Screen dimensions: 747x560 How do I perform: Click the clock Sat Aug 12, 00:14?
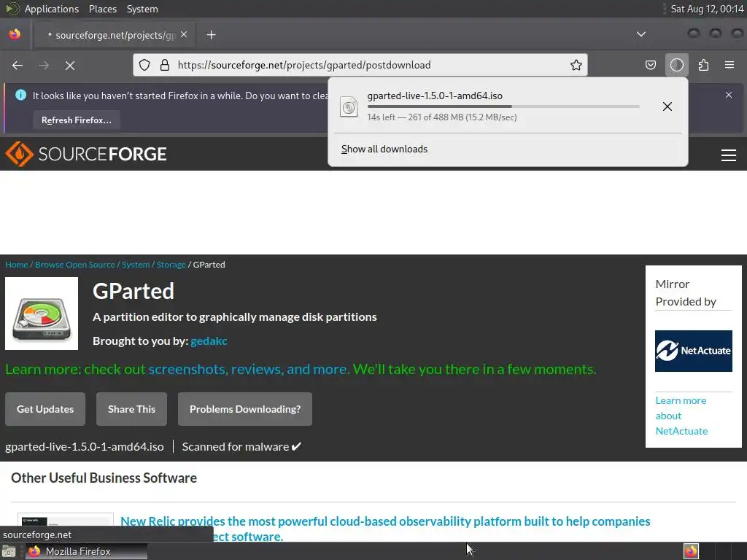point(707,9)
